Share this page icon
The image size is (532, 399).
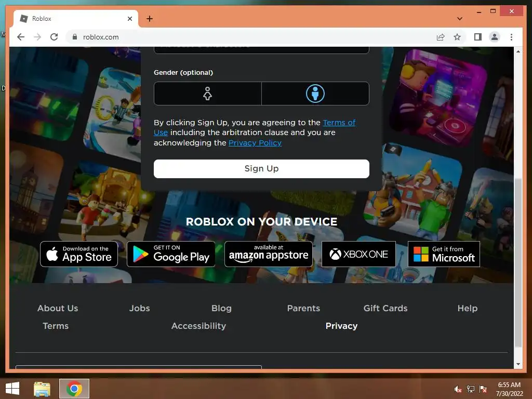(x=441, y=37)
